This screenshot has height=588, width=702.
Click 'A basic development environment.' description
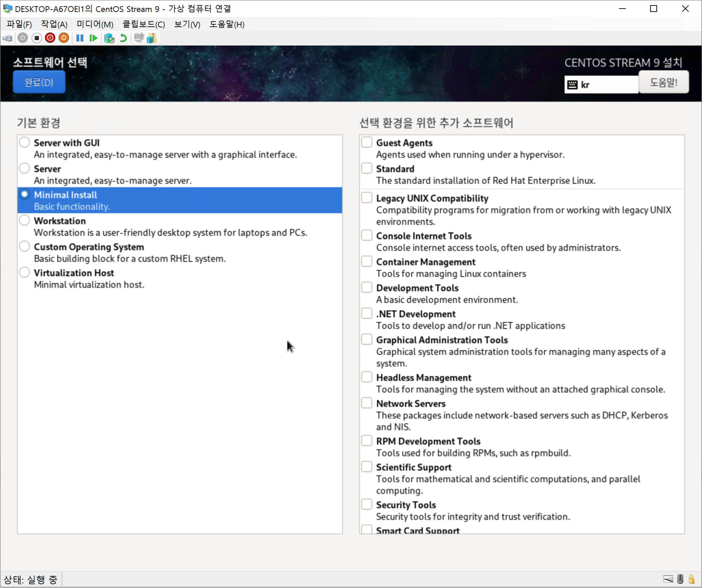[x=447, y=300]
